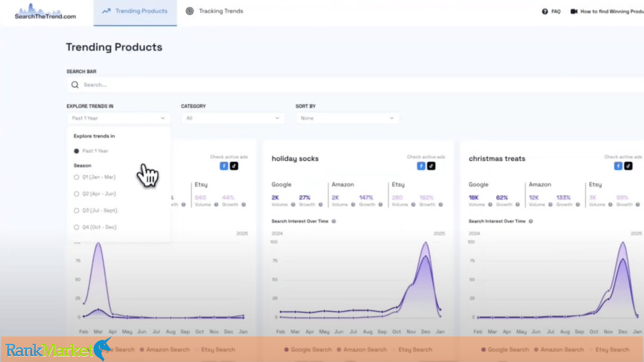Click the Trending Products page heading

coord(114,47)
